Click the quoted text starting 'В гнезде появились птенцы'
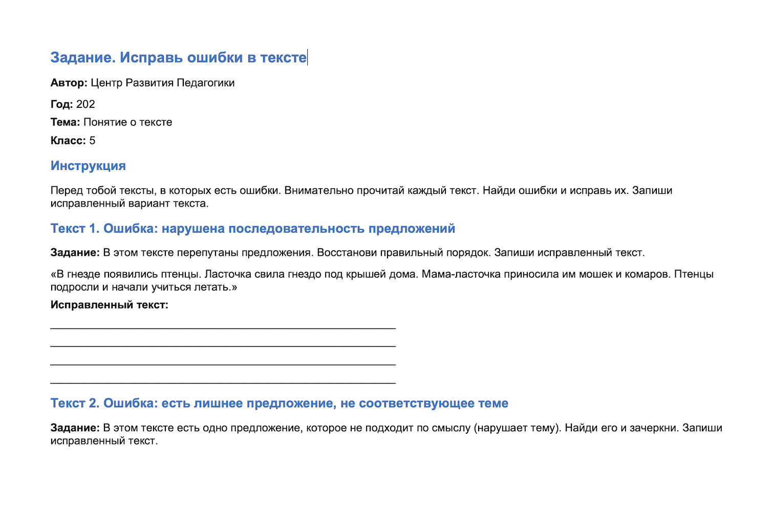This screenshot has height=532, width=772. (x=382, y=280)
